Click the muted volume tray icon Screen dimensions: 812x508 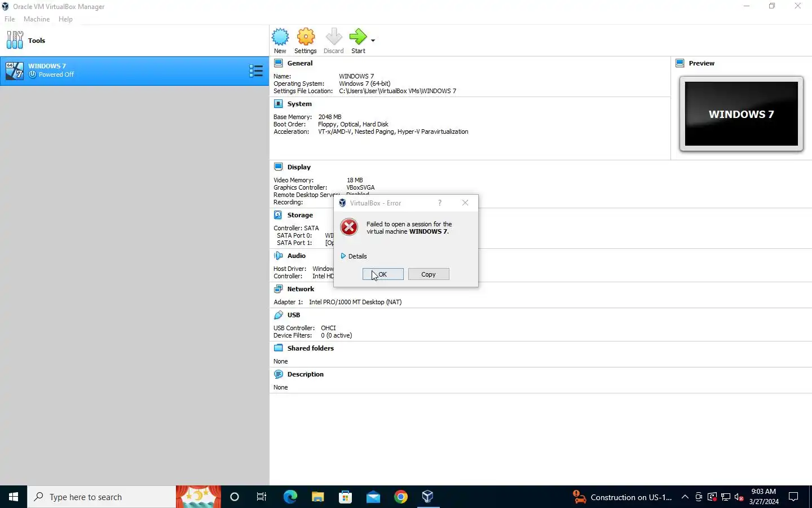pyautogui.click(x=739, y=497)
